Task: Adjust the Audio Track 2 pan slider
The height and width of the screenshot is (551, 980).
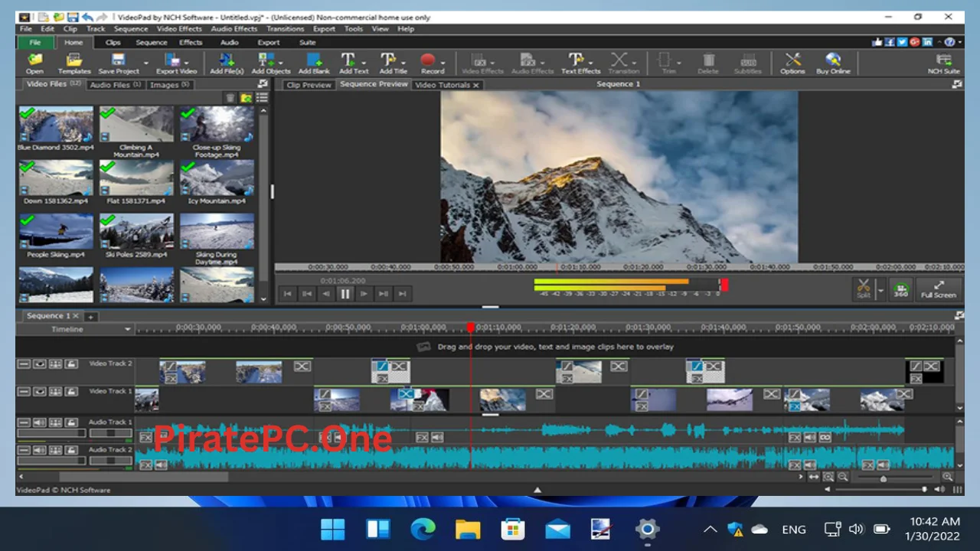Action: tap(110, 461)
